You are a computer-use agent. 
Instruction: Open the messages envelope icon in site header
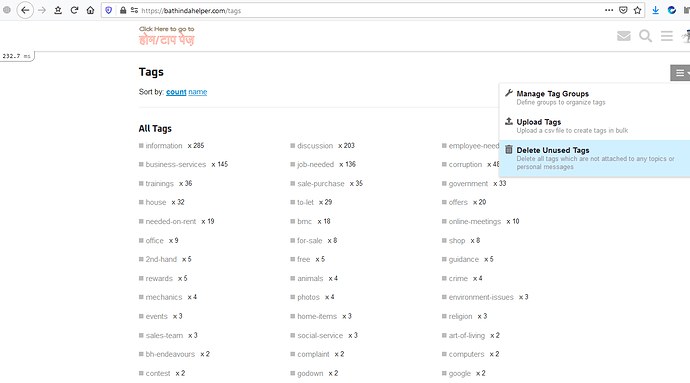pos(624,36)
